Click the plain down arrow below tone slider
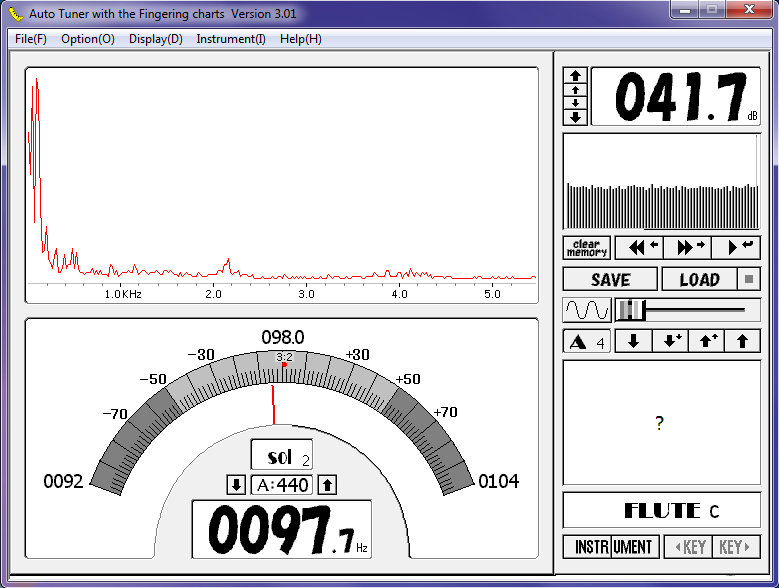Viewport: 779px width, 588px height. 633,342
